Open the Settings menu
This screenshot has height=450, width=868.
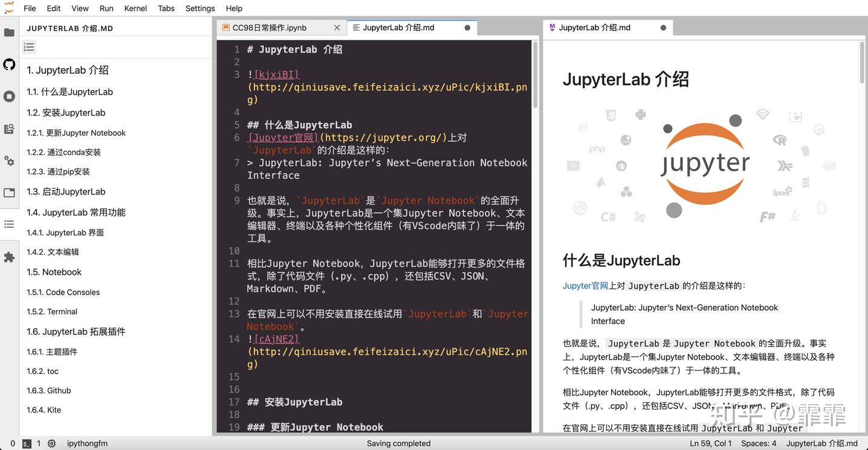pos(200,8)
